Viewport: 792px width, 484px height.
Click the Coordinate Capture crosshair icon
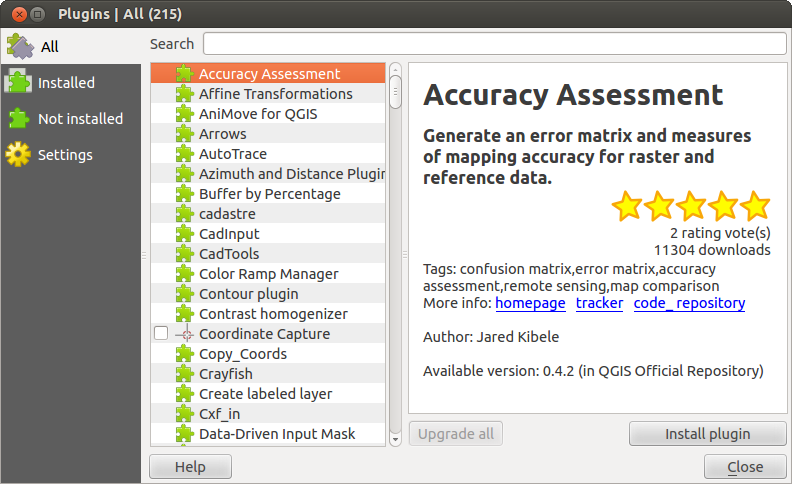(184, 334)
